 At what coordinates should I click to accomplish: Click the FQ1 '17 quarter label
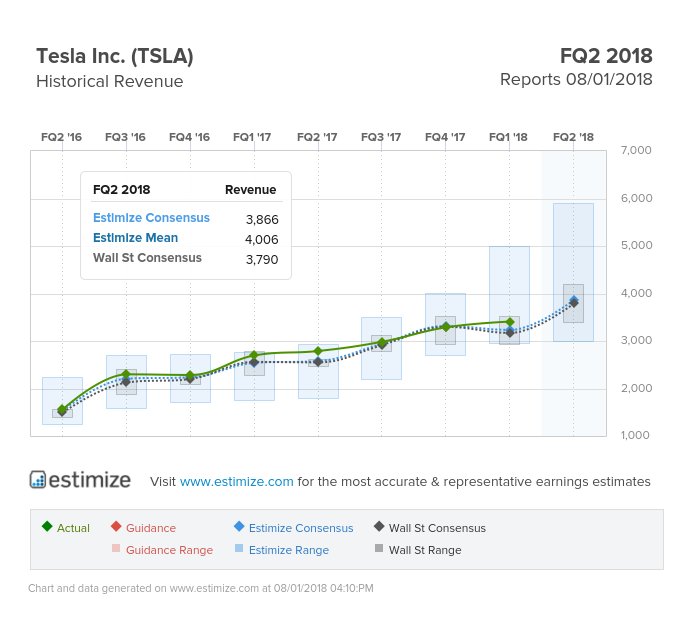pos(252,137)
